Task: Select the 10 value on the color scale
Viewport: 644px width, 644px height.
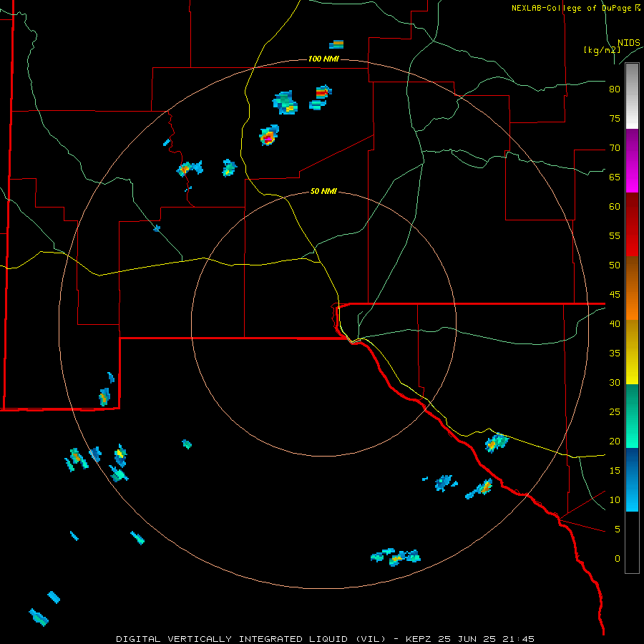Action: (x=615, y=500)
